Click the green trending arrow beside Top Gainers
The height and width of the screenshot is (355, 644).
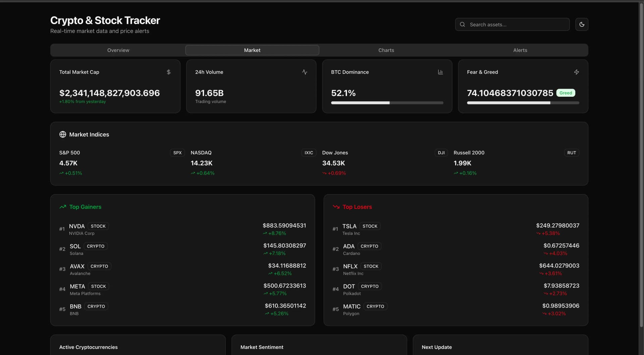62,207
